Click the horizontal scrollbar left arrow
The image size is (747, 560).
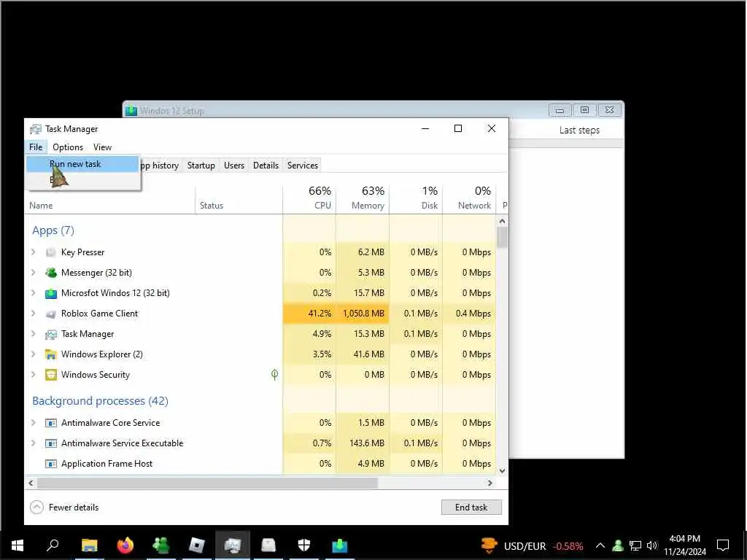click(x=31, y=483)
